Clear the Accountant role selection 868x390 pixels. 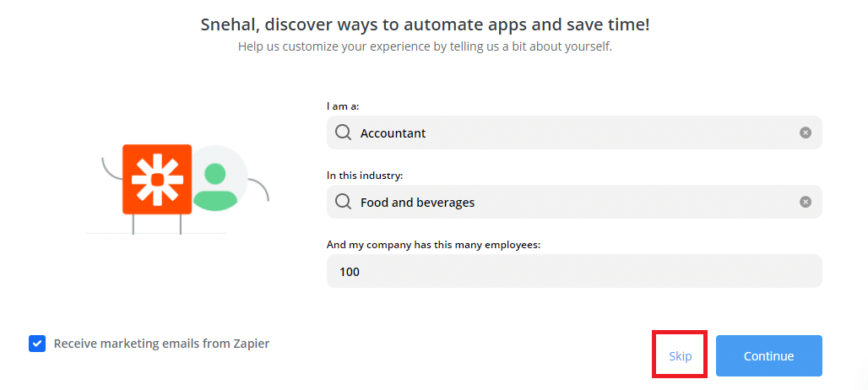point(806,133)
